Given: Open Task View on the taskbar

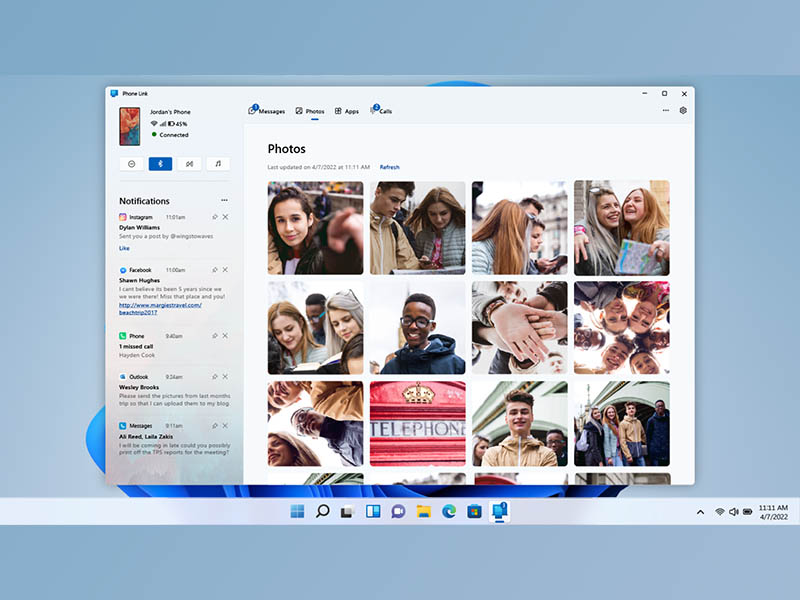Looking at the screenshot, I should (x=347, y=511).
